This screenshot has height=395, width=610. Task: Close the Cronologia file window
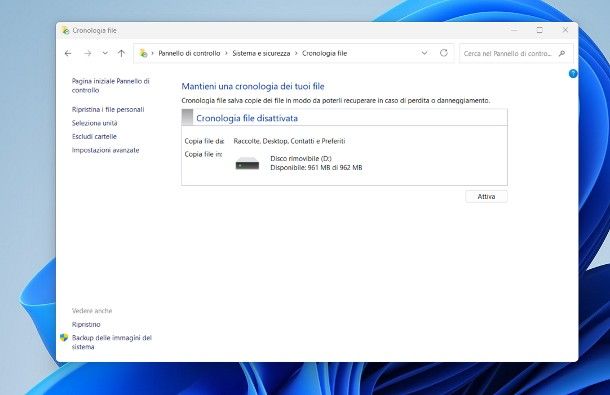[565, 30]
